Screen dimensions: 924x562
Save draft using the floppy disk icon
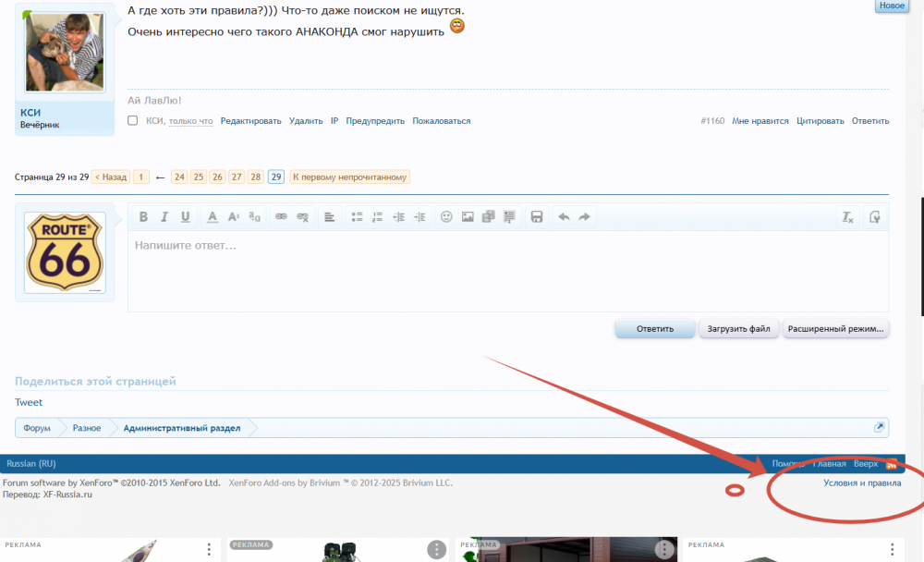coord(536,217)
